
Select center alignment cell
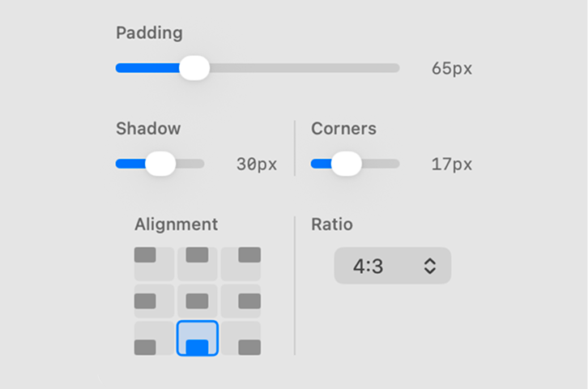pyautogui.click(x=198, y=301)
